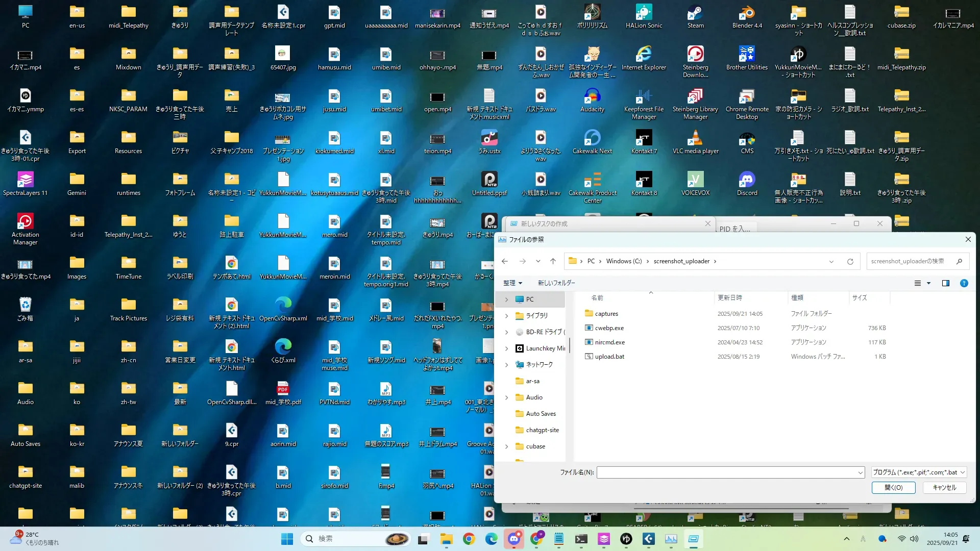980x551 pixels.
Task: Expand the ネットワーク tree node
Action: [506, 365]
